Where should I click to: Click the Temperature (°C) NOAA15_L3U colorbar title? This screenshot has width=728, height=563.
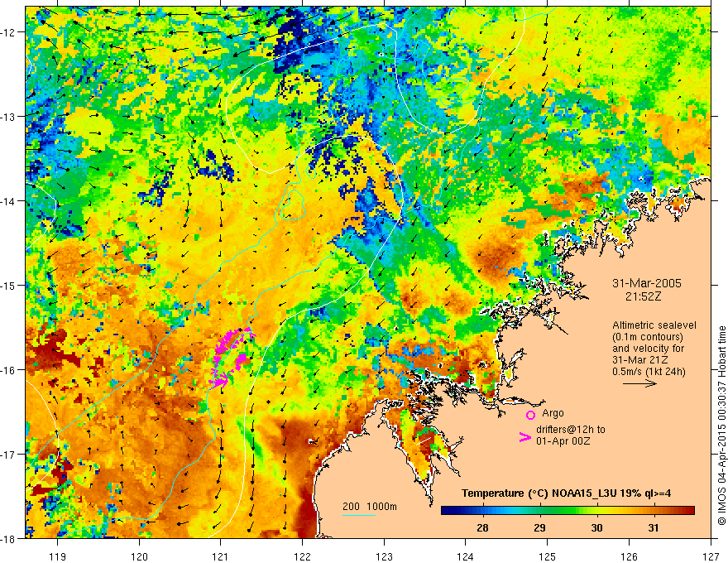[x=566, y=493]
